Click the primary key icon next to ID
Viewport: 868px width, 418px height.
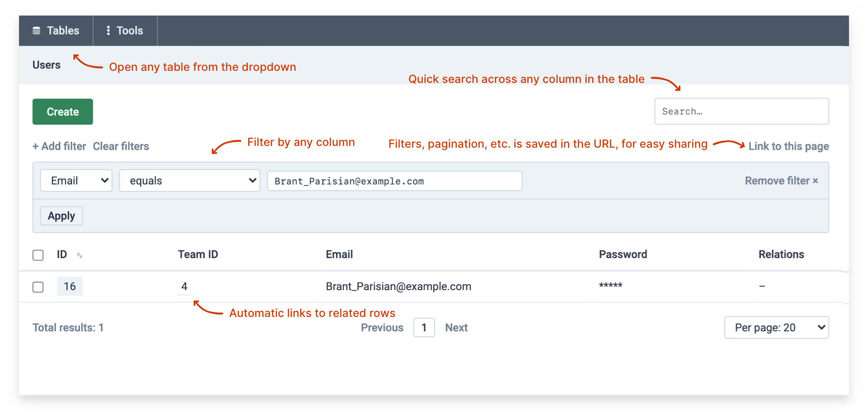click(x=80, y=256)
